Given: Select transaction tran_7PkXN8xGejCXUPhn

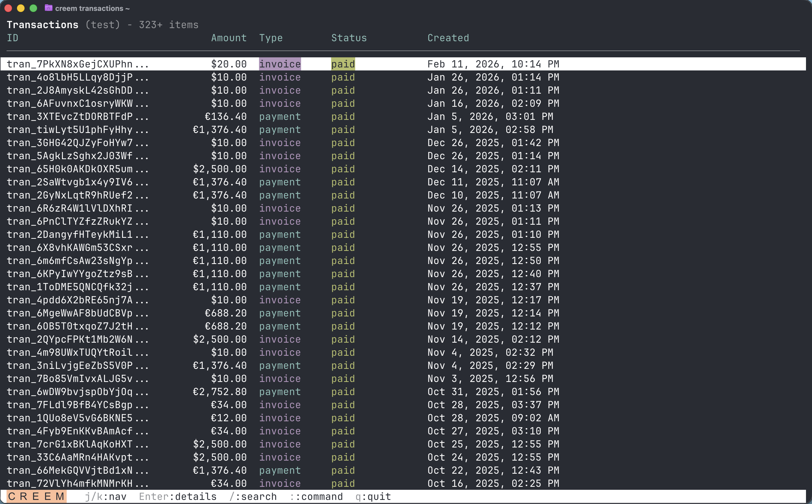Looking at the screenshot, I should point(403,64).
